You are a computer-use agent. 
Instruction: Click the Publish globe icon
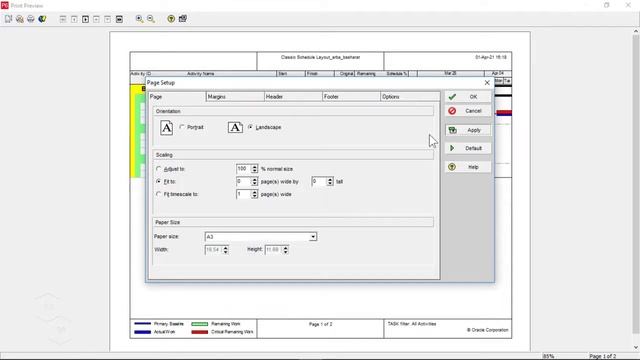pos(42,19)
